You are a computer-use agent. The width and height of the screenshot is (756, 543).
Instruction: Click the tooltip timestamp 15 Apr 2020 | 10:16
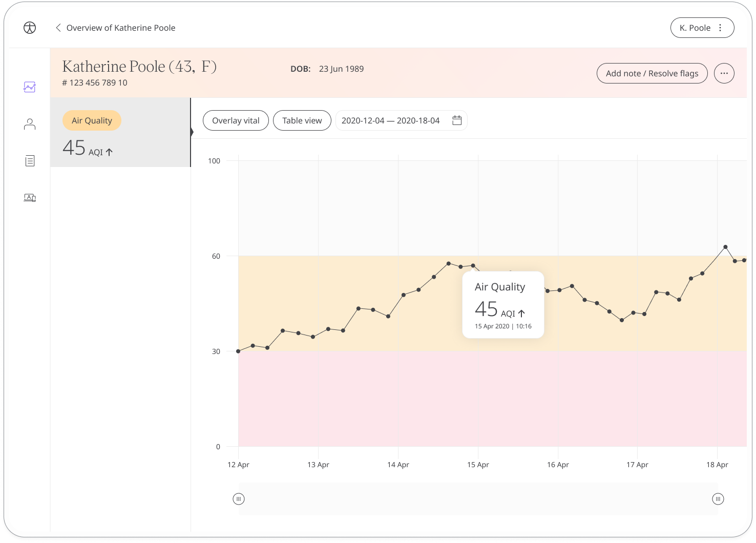(503, 326)
